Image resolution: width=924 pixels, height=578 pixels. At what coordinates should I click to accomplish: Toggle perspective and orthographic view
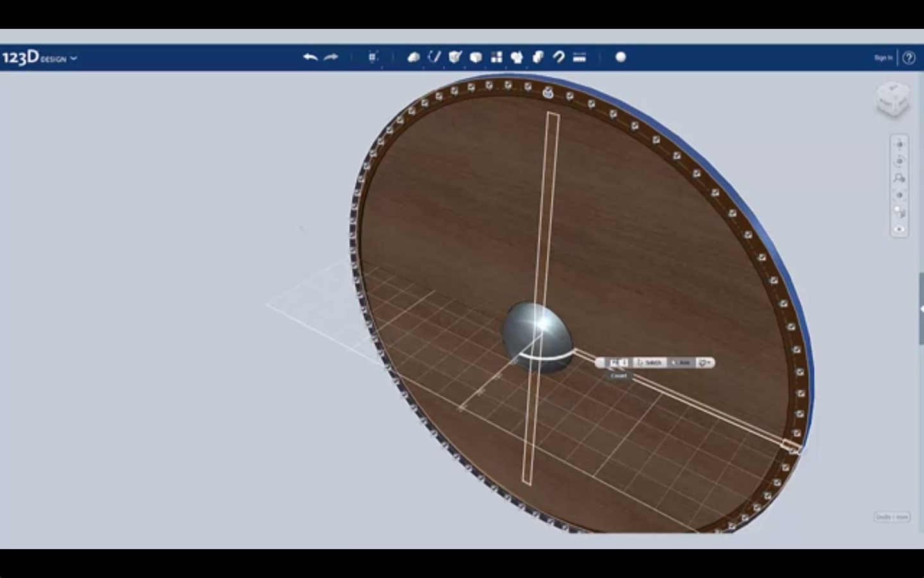pyautogui.click(x=899, y=212)
